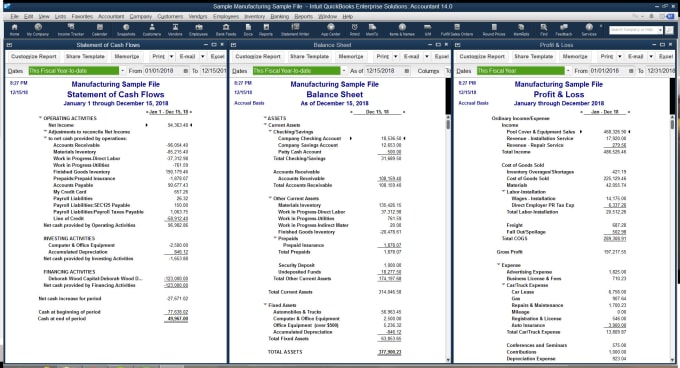Click the Search Company or Help field

click(x=636, y=30)
